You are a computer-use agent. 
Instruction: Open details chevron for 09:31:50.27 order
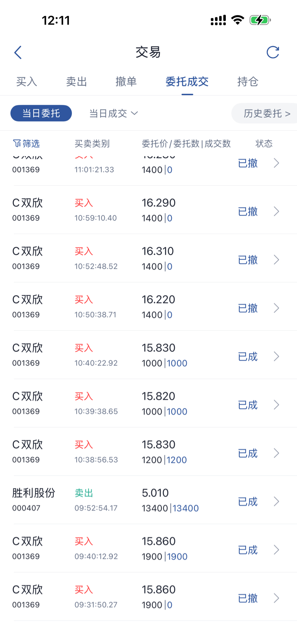tap(277, 598)
